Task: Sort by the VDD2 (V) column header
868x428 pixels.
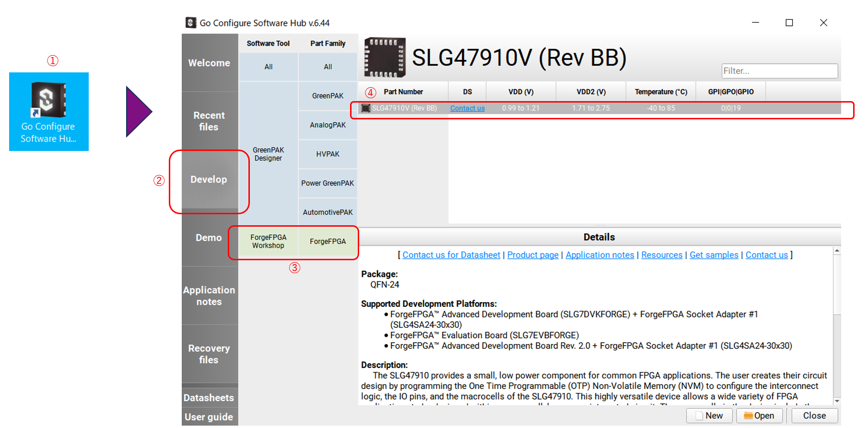Action: [x=591, y=92]
